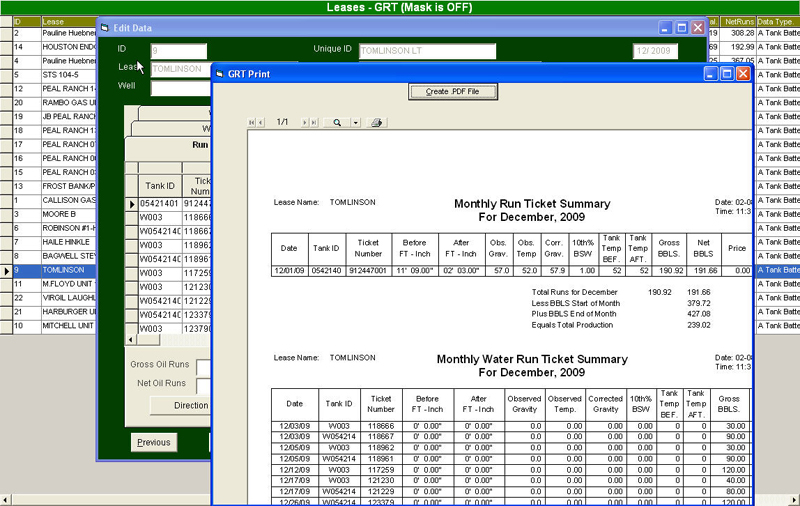
Task: Click Equals Total Production value 239.02
Action: tap(698, 325)
